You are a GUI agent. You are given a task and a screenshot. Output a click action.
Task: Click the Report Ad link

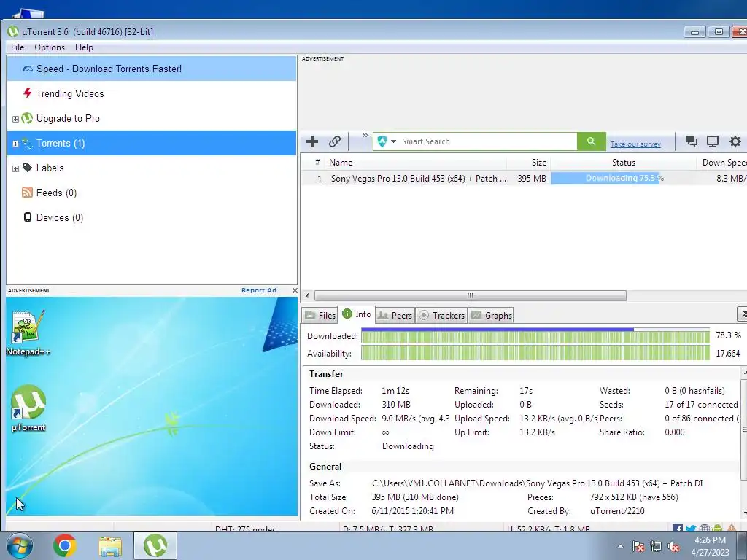[259, 290]
